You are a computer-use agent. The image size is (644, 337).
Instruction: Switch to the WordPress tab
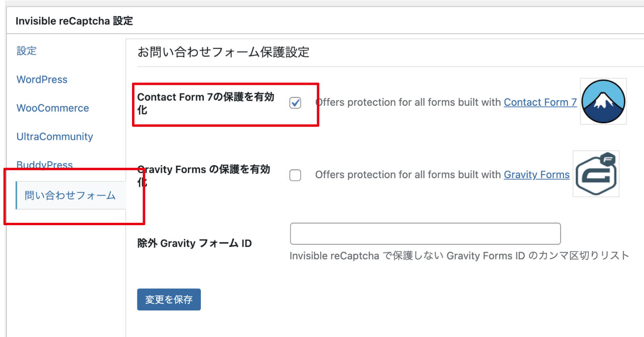point(42,80)
